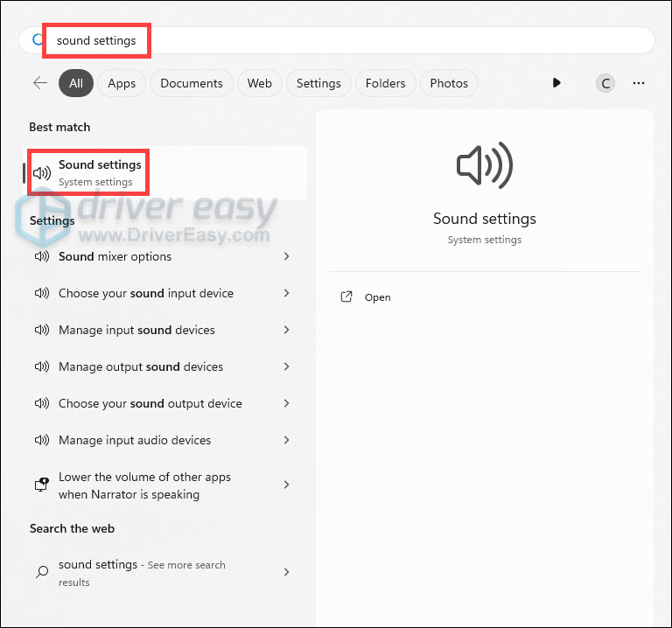Expand chevron for the sound settings web search result
Screen dimensions: 672x628
287,572
